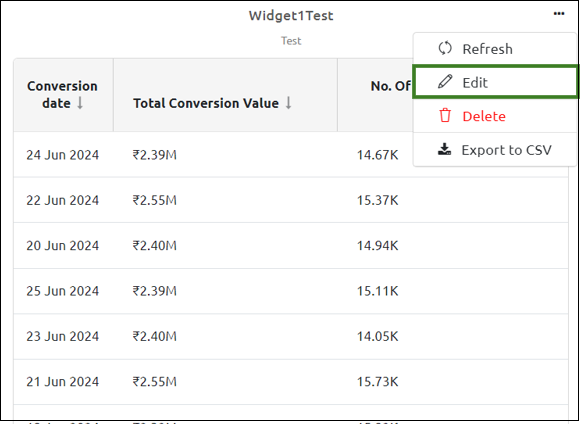The width and height of the screenshot is (582, 424).
Task: Click the ₹2.39M value for 25 Jun 2024
Action: pyautogui.click(x=154, y=291)
